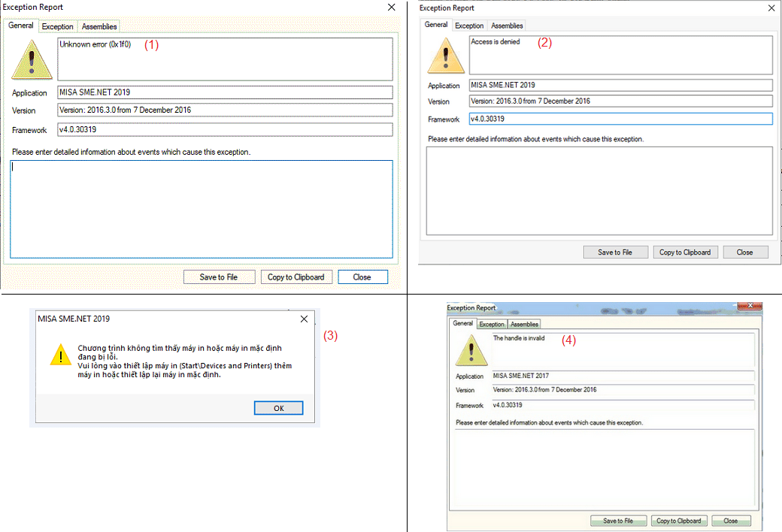Image resolution: width=782 pixels, height=532 pixels.
Task: Click the Framework field in the Unknown error dialog
Action: 225,130
